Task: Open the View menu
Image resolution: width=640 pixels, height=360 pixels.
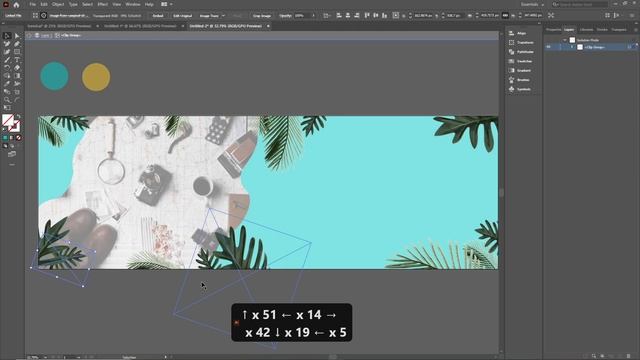Action: pyautogui.click(x=117, y=4)
